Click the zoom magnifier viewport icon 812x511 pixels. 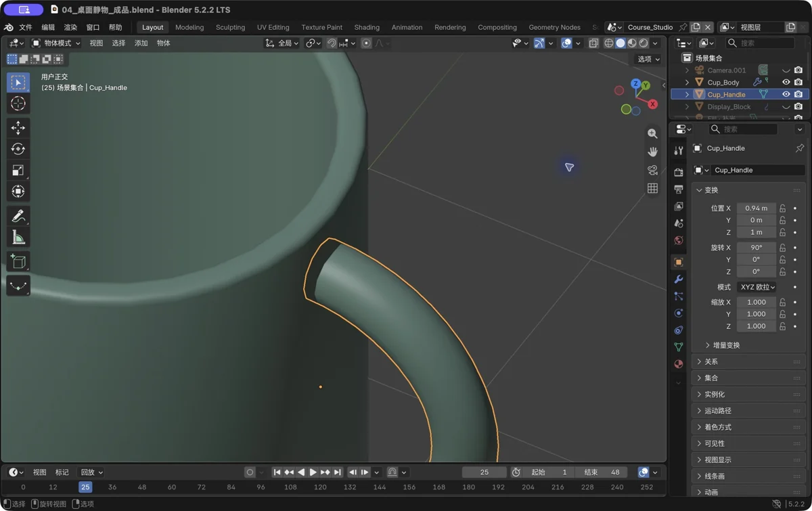click(652, 134)
